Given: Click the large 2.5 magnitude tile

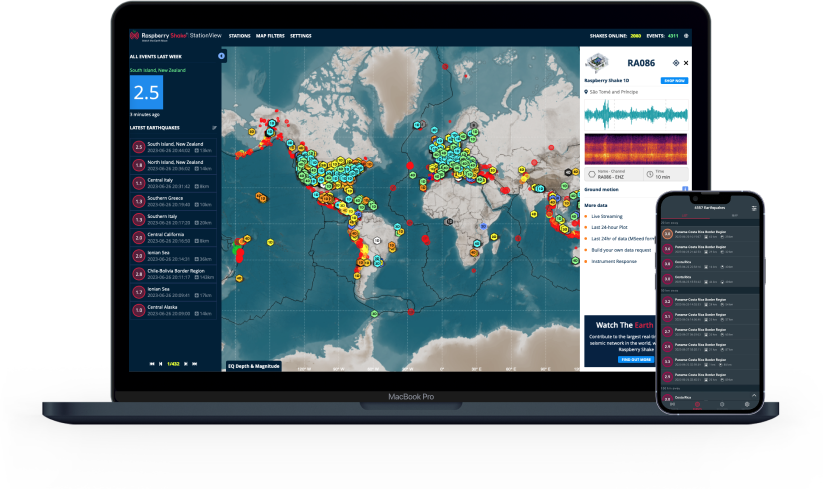Looking at the screenshot, I should [146, 92].
